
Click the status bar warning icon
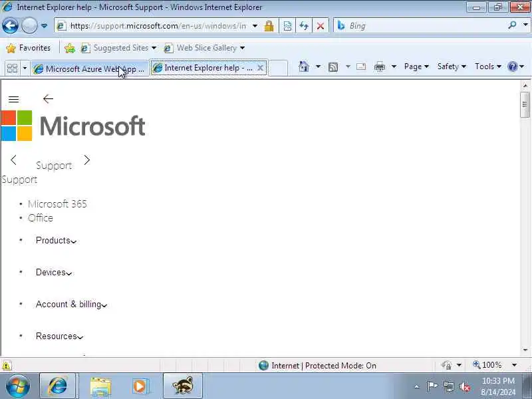7,365
